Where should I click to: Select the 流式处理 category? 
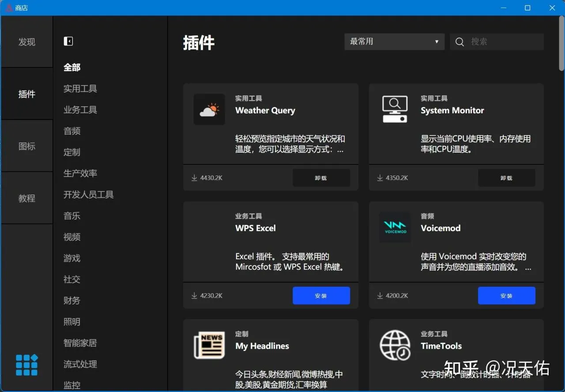pyautogui.click(x=80, y=364)
